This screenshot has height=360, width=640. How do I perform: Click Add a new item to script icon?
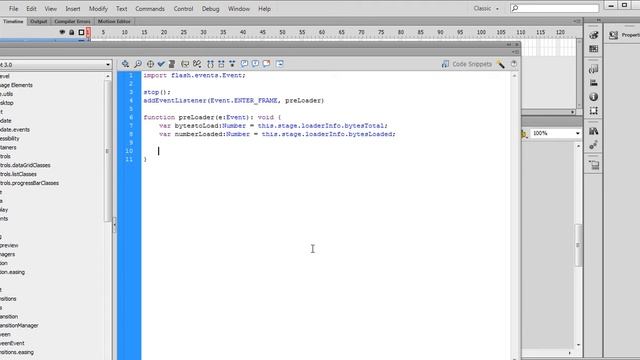tap(125, 64)
